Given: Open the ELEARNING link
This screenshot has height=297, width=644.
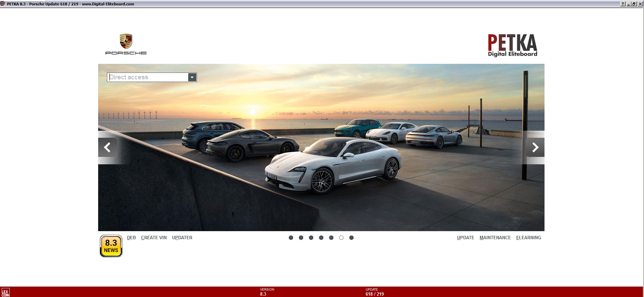Looking at the screenshot, I should [x=529, y=238].
